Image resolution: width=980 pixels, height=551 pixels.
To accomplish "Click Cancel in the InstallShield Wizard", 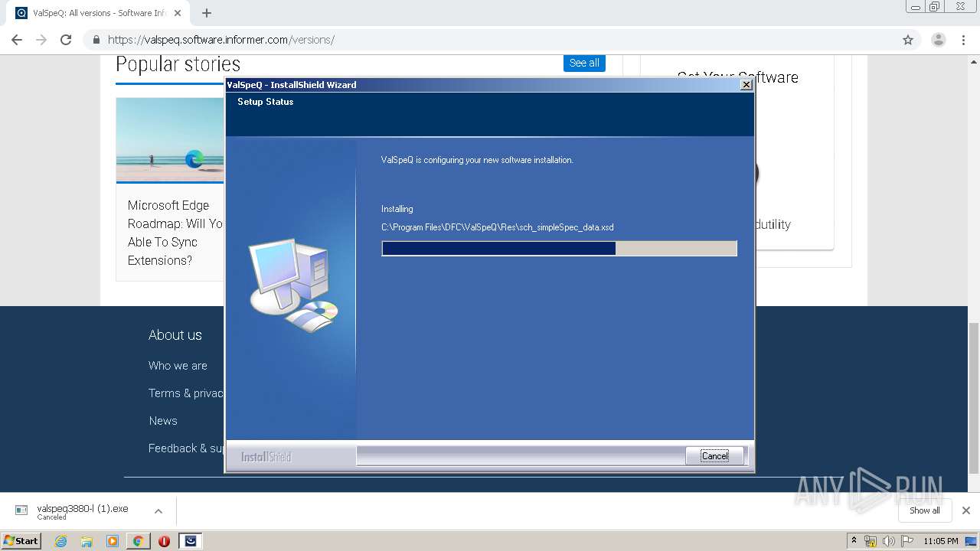I will [x=714, y=456].
